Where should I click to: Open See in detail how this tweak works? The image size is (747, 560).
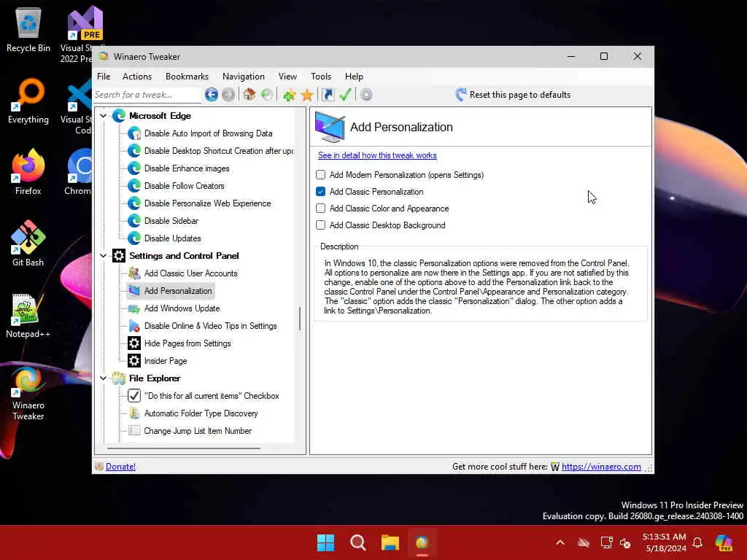point(377,155)
